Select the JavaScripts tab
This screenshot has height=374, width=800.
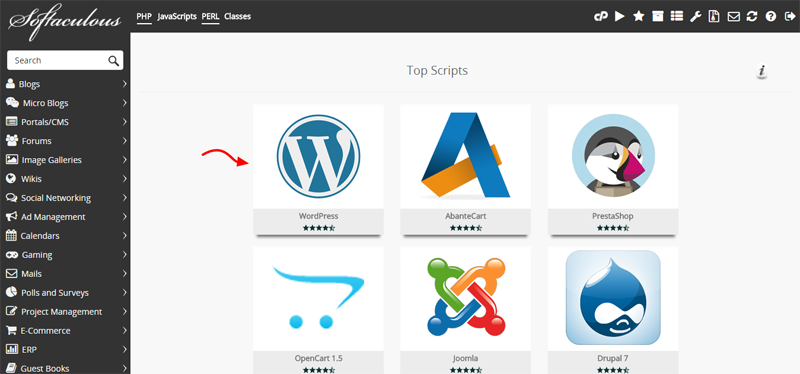click(x=177, y=16)
